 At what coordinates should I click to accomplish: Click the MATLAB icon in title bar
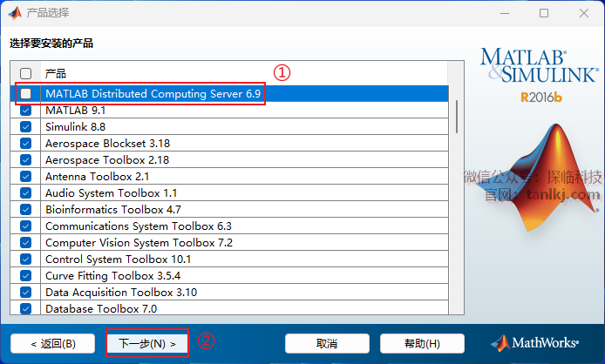pos(15,13)
